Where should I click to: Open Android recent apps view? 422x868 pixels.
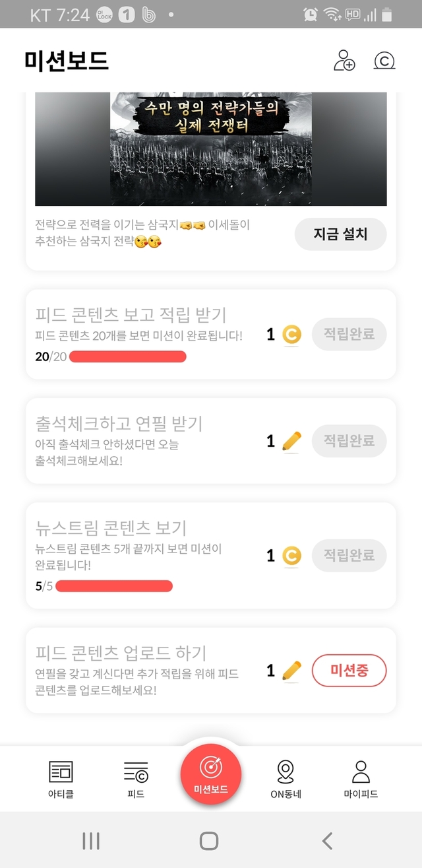coord(91,840)
